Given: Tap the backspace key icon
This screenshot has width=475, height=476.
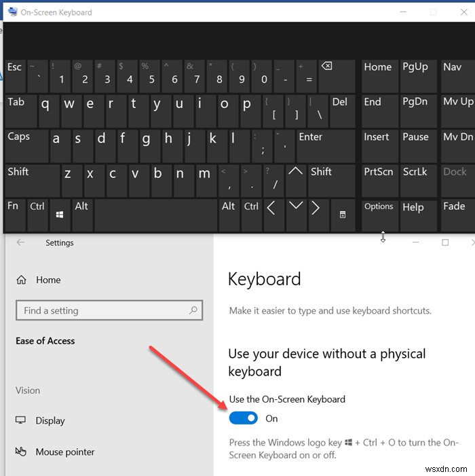Looking at the screenshot, I should 327,66.
